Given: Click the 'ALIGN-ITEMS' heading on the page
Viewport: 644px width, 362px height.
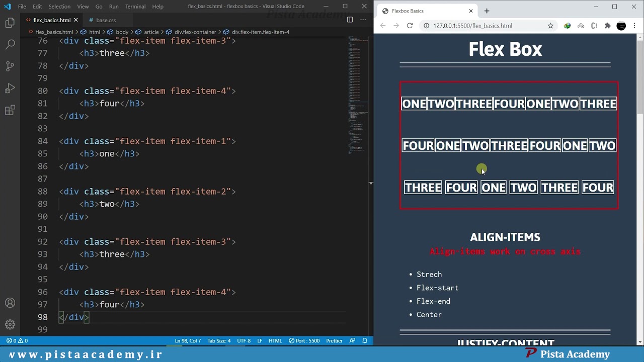Looking at the screenshot, I should tap(505, 237).
